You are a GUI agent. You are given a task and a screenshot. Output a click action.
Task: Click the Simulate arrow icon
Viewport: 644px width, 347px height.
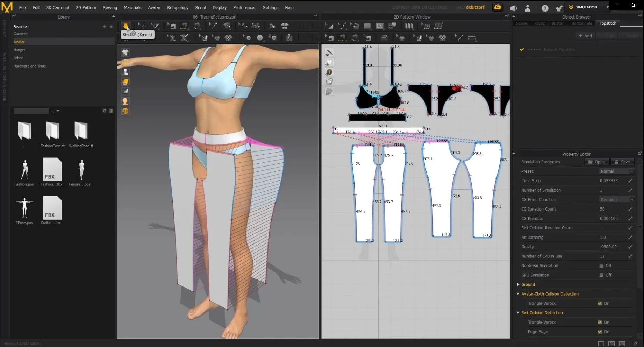coord(126,26)
